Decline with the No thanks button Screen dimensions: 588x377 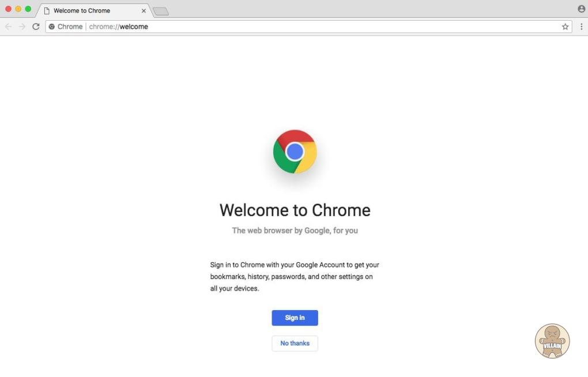click(295, 343)
